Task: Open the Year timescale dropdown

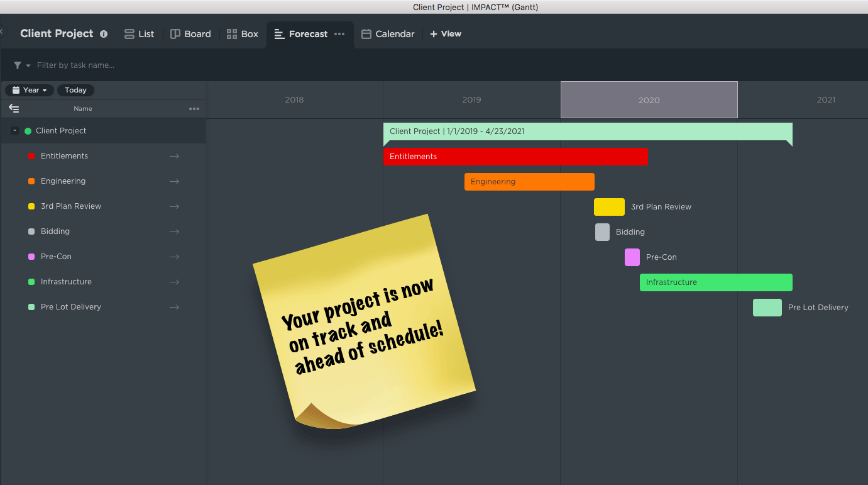Action: [x=30, y=90]
